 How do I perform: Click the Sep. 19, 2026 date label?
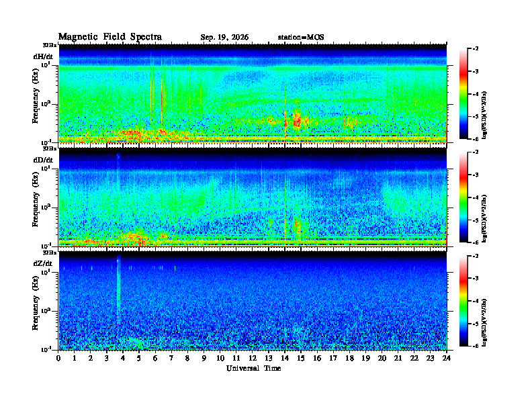coord(224,38)
